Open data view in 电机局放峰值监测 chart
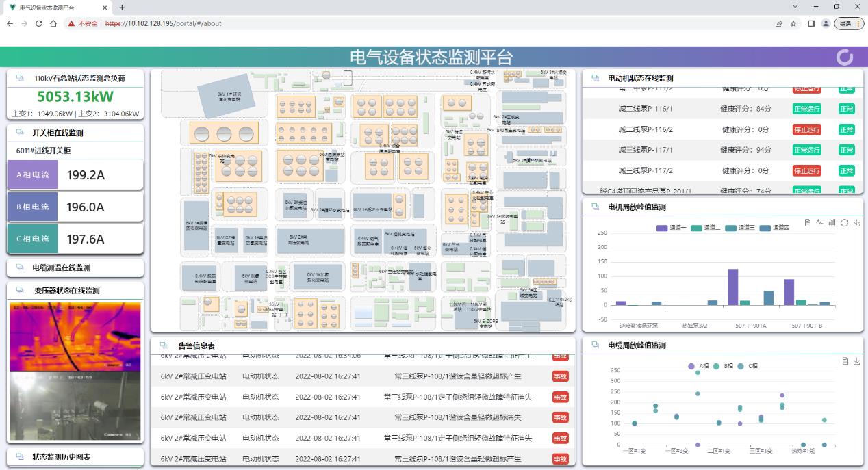This screenshot has width=868, height=470. (x=808, y=223)
